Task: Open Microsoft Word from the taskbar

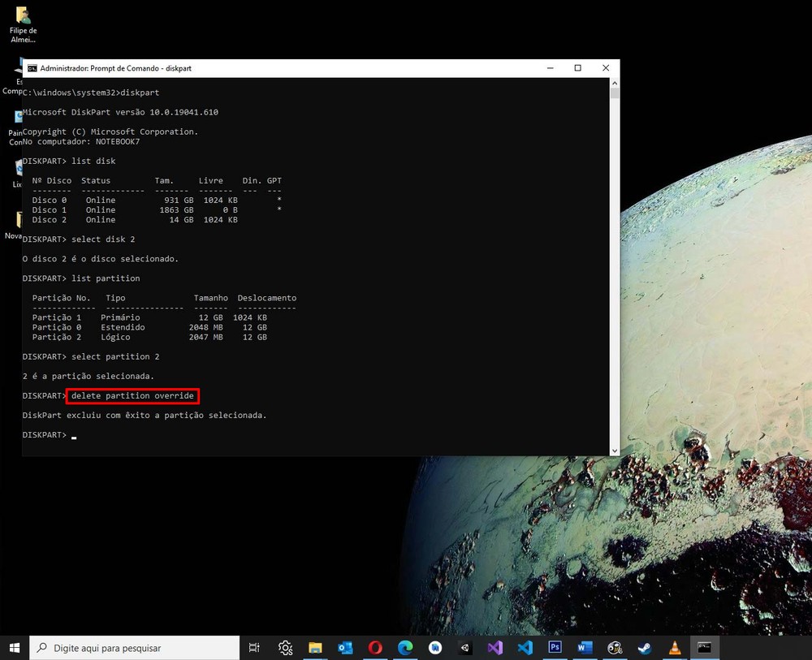Action: (585, 648)
